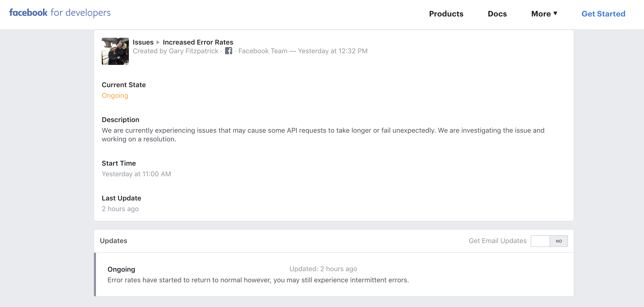This screenshot has width=644, height=307.
Task: Toggle the Get Email Updates switch
Action: tap(549, 241)
